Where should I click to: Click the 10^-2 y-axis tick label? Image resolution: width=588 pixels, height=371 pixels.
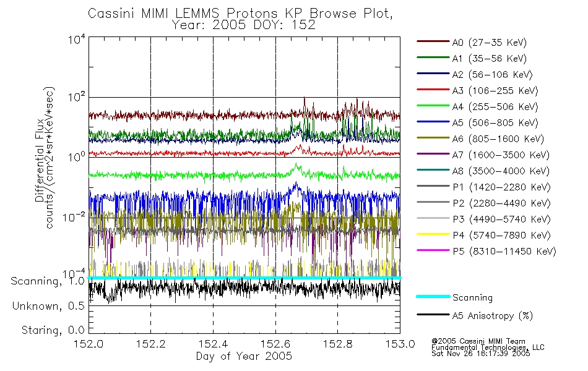point(74,217)
